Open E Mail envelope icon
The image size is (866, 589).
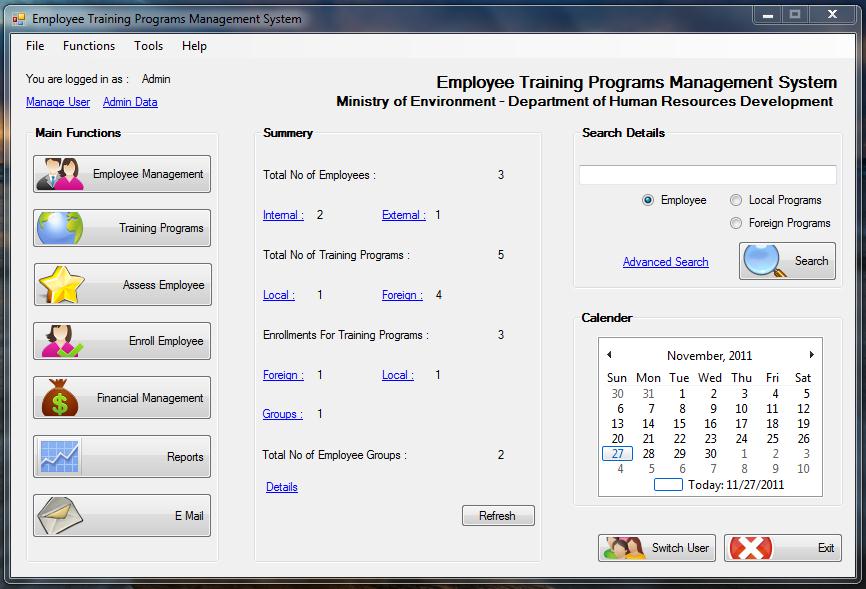click(x=60, y=516)
